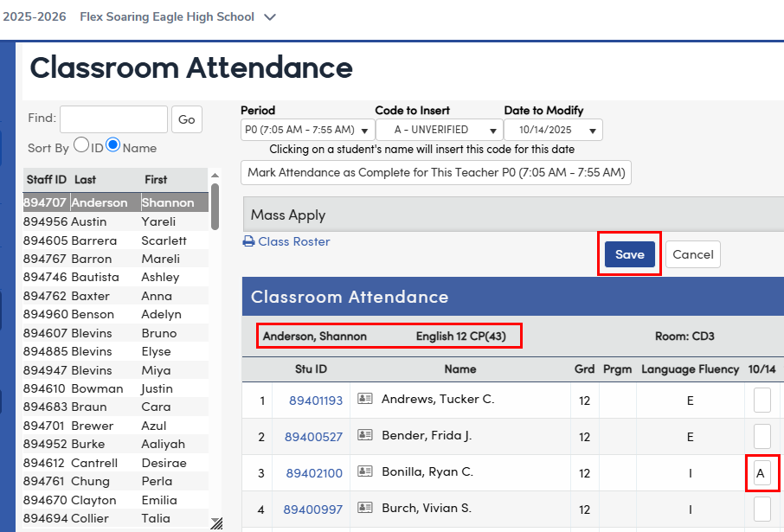Click the staff list resize grip icon
This screenshot has height=532, width=784.
pos(216,523)
